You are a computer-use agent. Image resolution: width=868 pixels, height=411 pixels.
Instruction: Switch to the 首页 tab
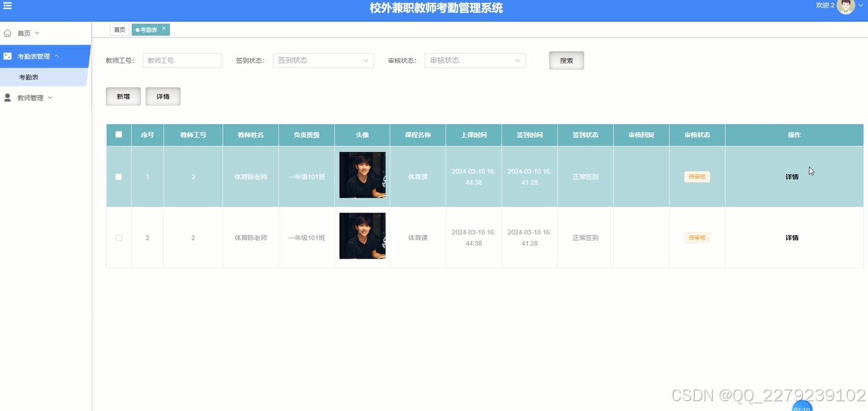click(x=119, y=29)
